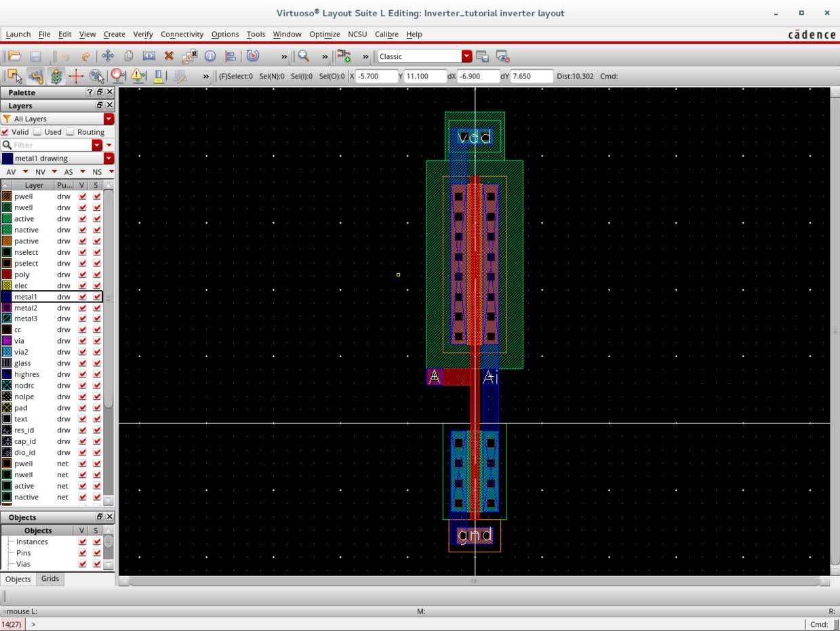Viewport: 840px width, 631px height.
Task: Click the Align tool icon
Action: click(x=231, y=56)
